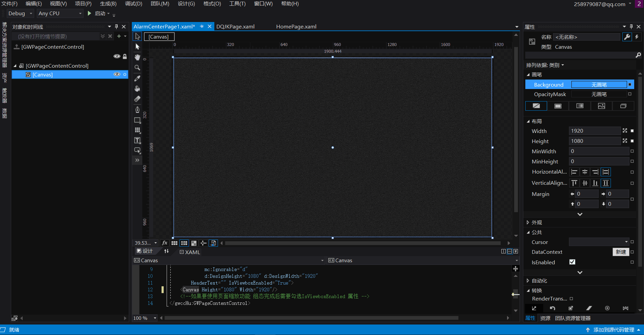The width and height of the screenshot is (644, 335).
Task: Click the Background brush value field
Action: coord(599,85)
